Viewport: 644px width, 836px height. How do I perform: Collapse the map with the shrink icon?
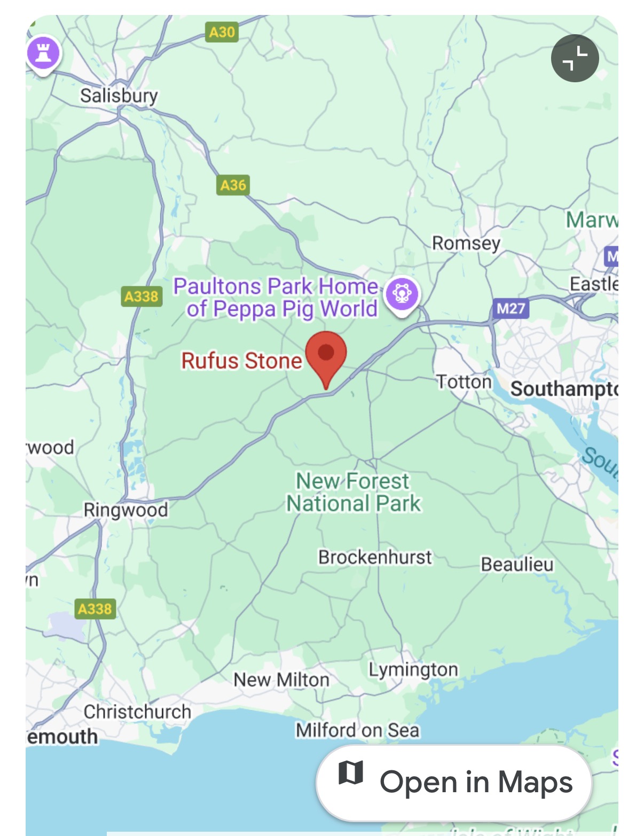575,58
